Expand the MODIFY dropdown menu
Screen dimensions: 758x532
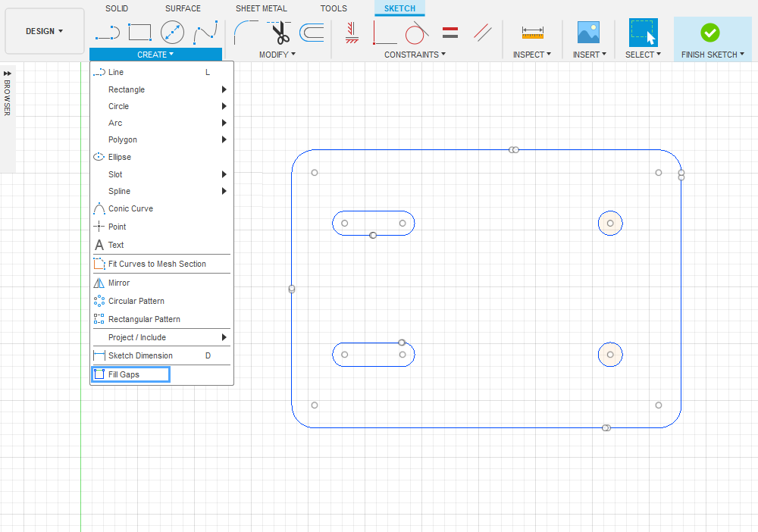[277, 55]
